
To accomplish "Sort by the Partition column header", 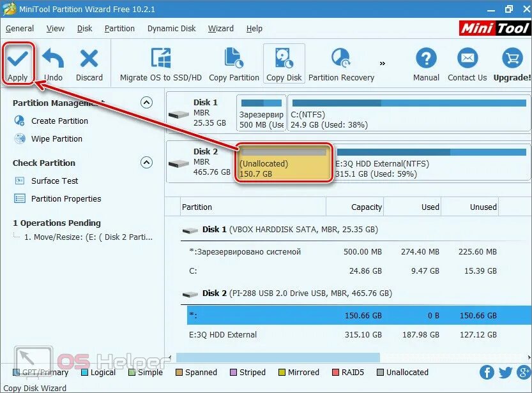I will point(253,207).
